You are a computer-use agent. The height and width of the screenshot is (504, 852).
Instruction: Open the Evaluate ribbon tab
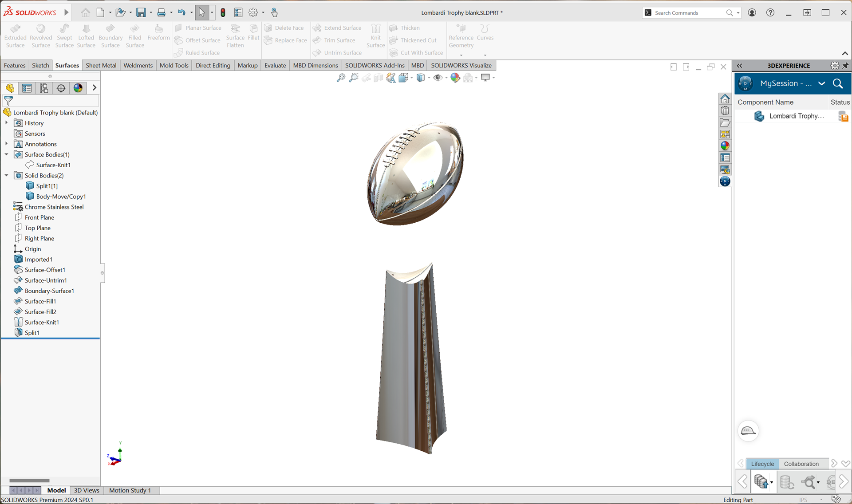coord(275,65)
